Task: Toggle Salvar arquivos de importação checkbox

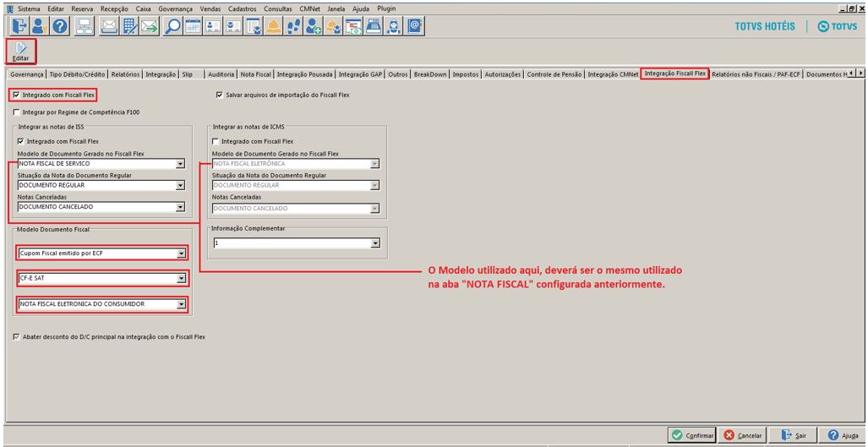Action: pos(220,95)
